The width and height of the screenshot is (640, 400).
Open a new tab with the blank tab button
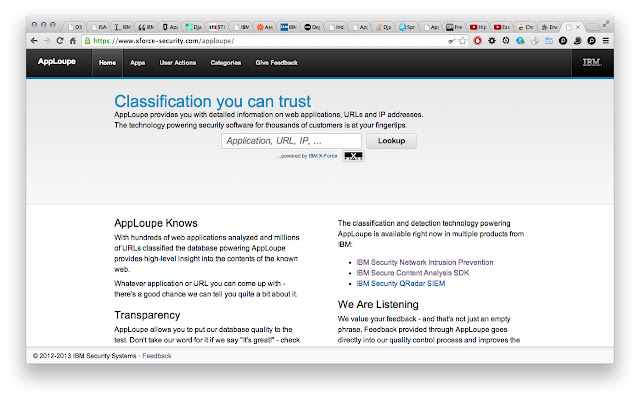[592, 27]
